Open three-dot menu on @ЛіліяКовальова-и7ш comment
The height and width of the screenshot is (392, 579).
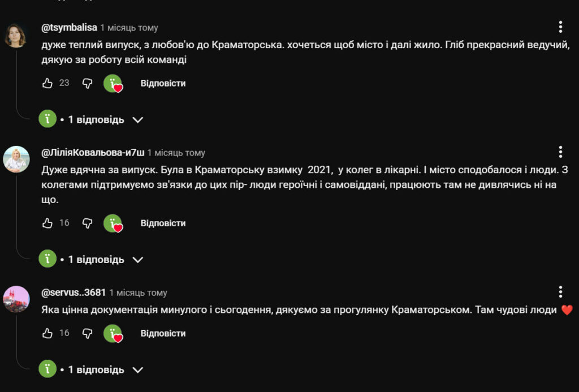point(560,152)
